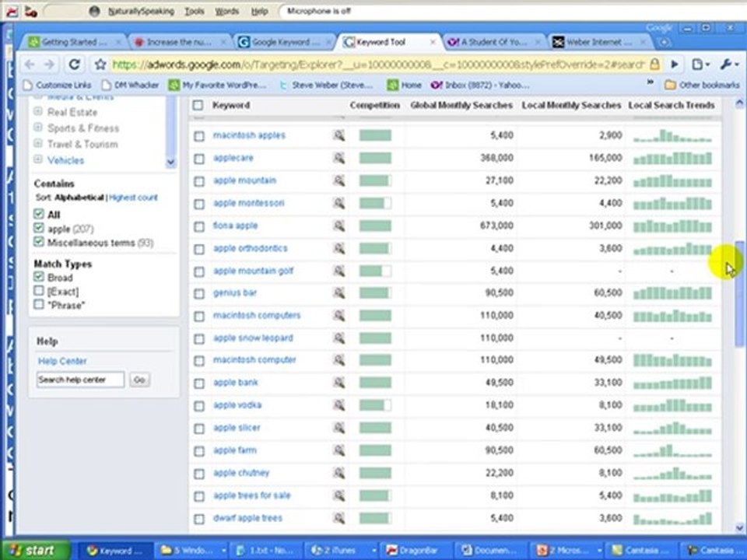The width and height of the screenshot is (747, 560).
Task: Expand the Real Estate category
Action: (x=38, y=111)
